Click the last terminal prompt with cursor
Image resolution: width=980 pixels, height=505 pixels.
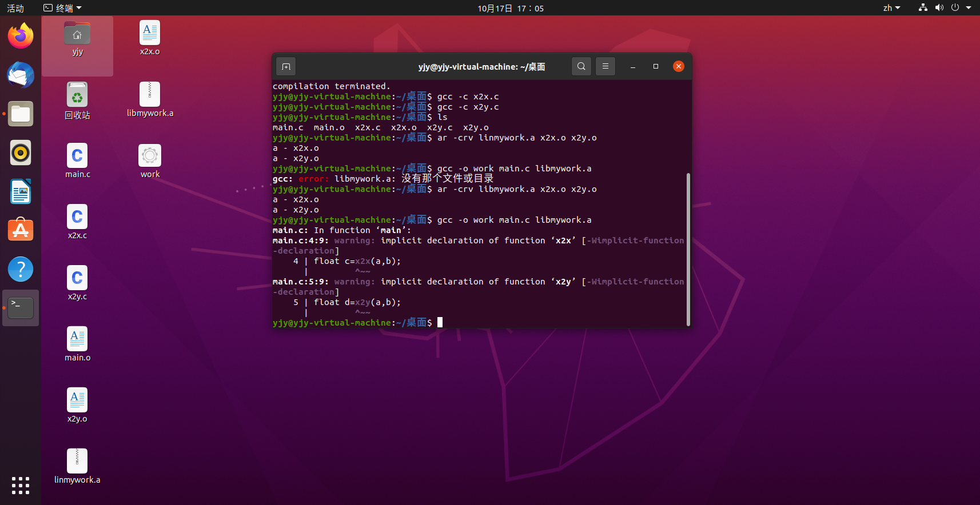click(358, 323)
